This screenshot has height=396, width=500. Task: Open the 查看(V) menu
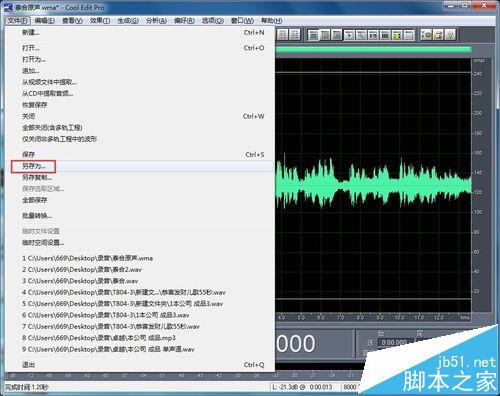tap(73, 21)
